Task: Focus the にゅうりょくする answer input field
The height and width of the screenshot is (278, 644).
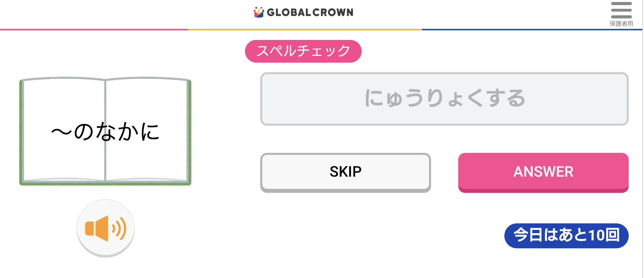Action: (444, 99)
